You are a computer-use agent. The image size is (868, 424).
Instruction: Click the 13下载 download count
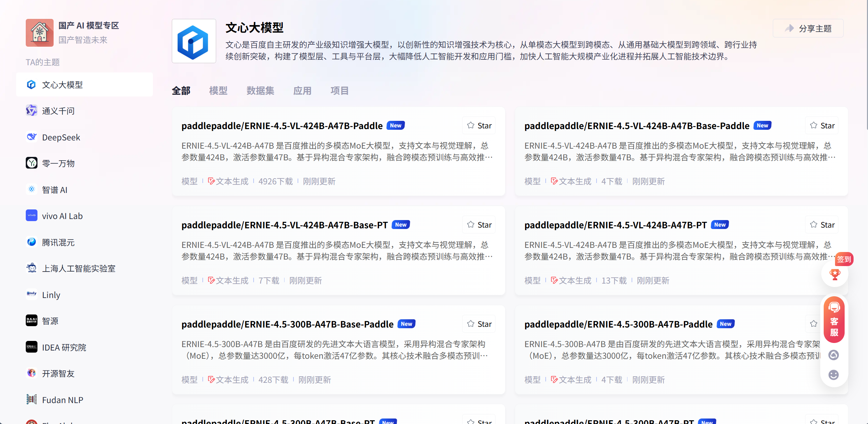tap(614, 280)
